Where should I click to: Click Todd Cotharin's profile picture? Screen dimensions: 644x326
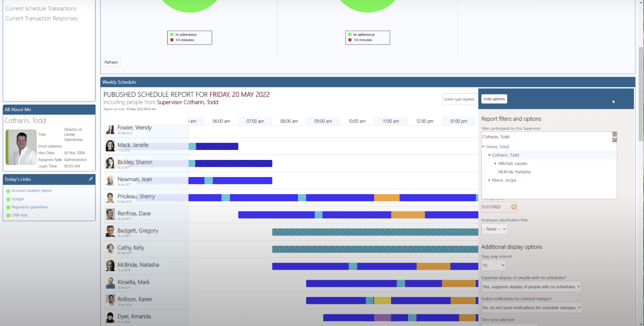pyautogui.click(x=21, y=147)
